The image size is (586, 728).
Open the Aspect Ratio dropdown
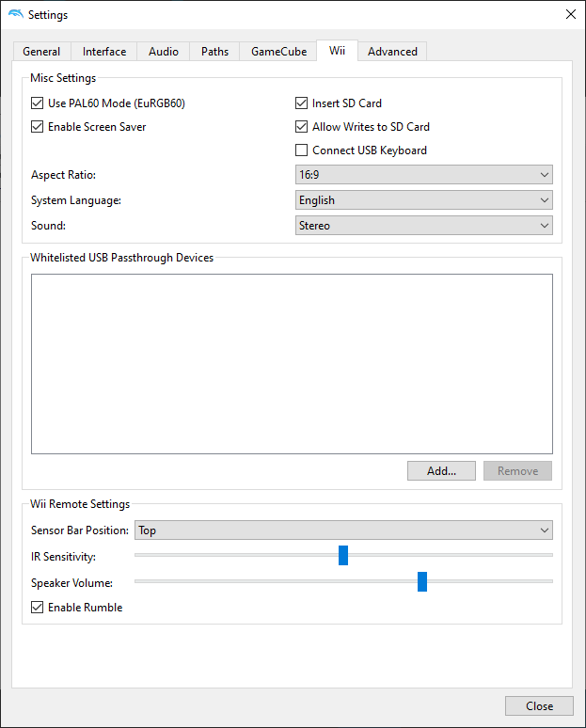point(424,175)
